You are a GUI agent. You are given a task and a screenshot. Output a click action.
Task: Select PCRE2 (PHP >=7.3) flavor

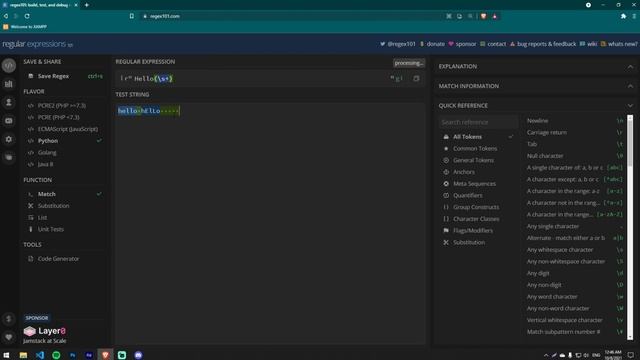pyautogui.click(x=62, y=105)
